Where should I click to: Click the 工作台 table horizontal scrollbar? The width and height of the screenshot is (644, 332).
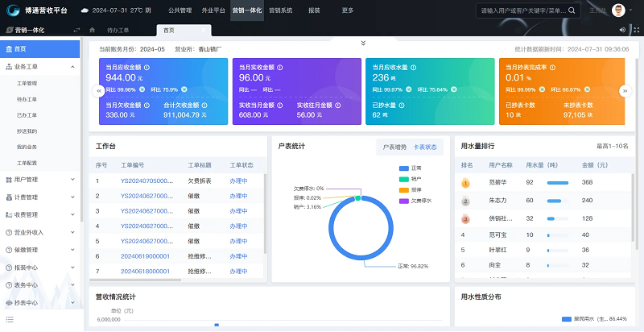point(135,280)
